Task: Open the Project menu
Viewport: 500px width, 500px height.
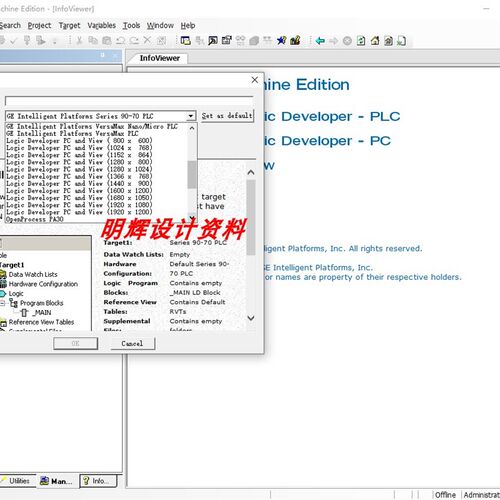Action: pyautogui.click(x=39, y=25)
